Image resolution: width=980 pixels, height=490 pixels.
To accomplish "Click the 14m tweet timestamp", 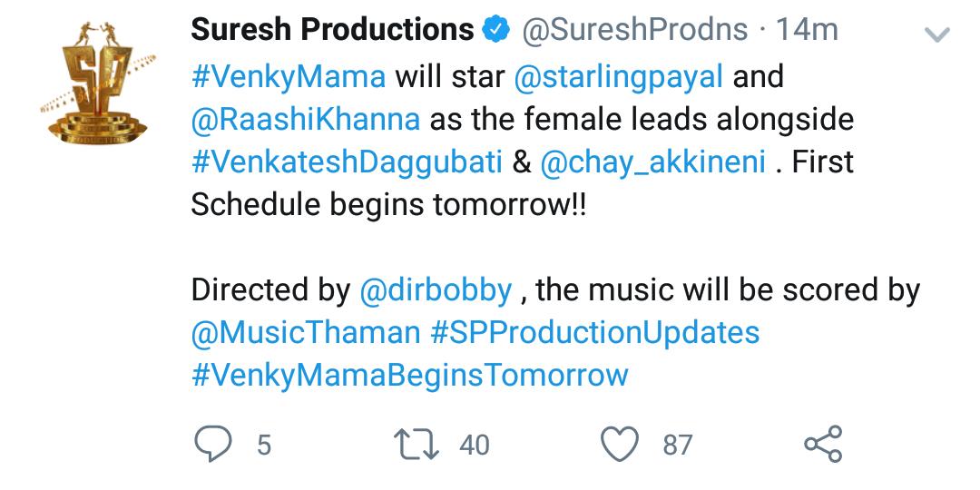I will pyautogui.click(x=807, y=29).
